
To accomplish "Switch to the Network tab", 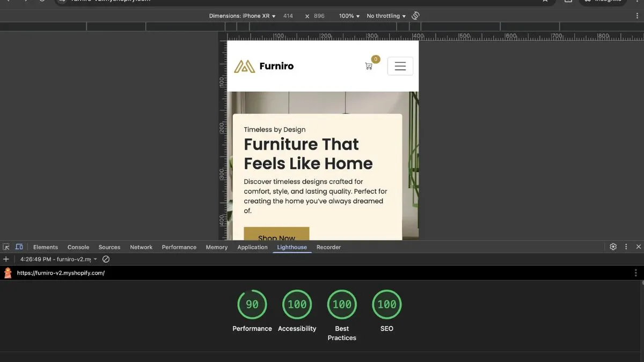I will pyautogui.click(x=141, y=247).
